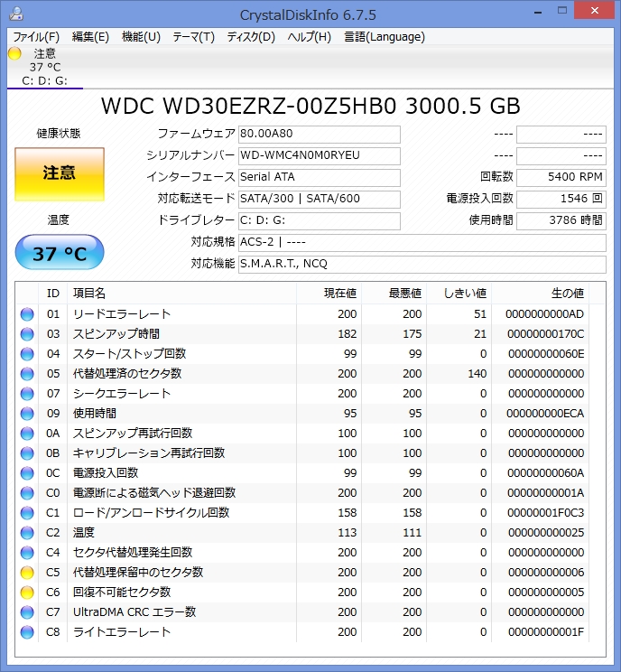Click the 37 °C temperature button

click(60, 252)
